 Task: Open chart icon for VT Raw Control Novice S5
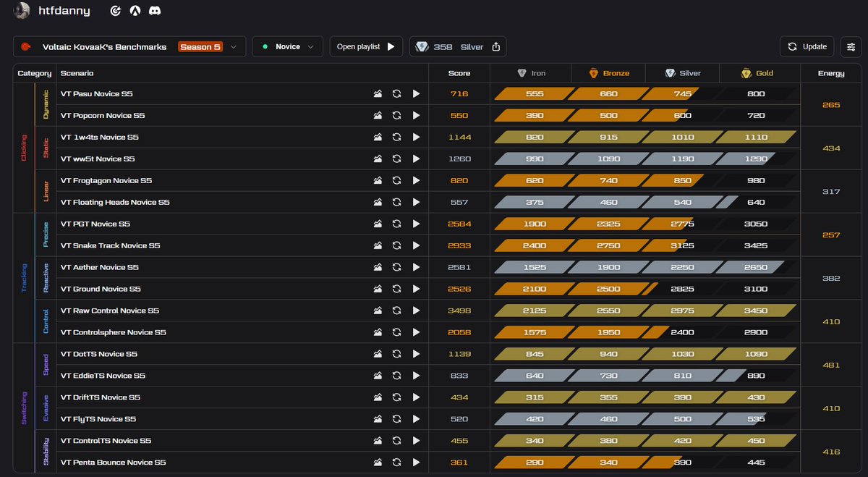pos(378,311)
